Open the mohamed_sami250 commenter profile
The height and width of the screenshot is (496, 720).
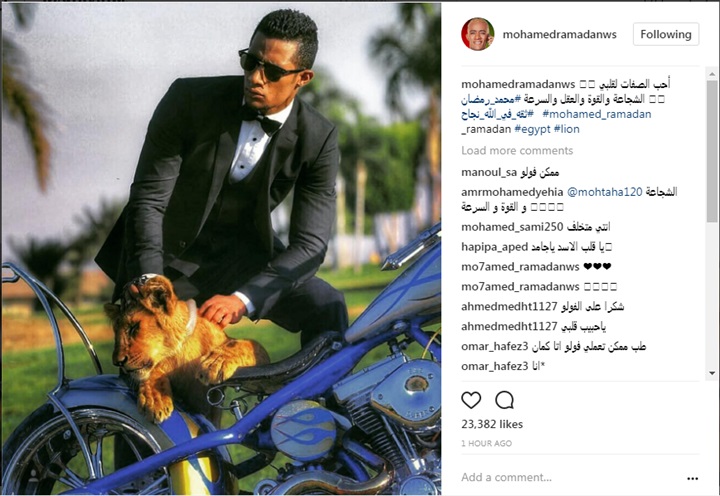512,227
